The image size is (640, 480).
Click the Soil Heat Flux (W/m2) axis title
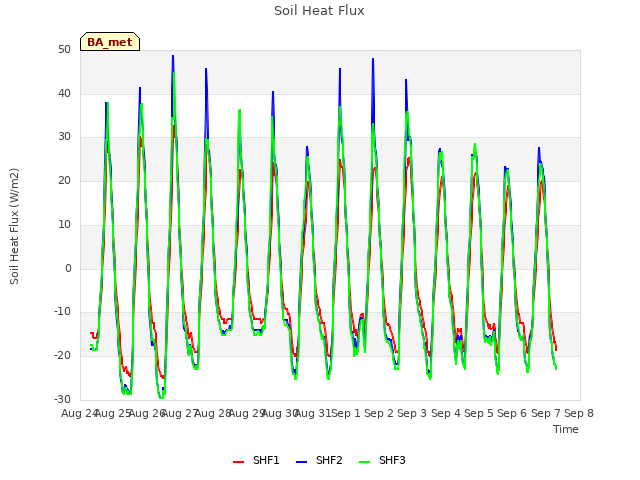coord(14,226)
